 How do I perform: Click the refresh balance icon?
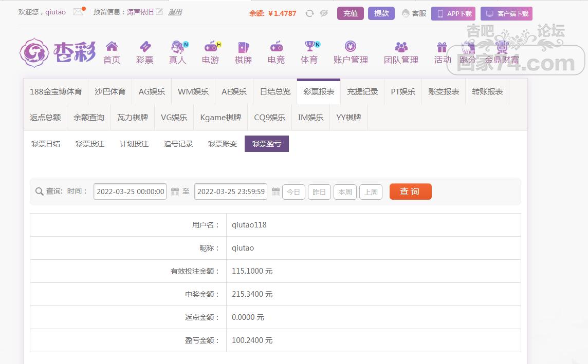click(x=309, y=13)
